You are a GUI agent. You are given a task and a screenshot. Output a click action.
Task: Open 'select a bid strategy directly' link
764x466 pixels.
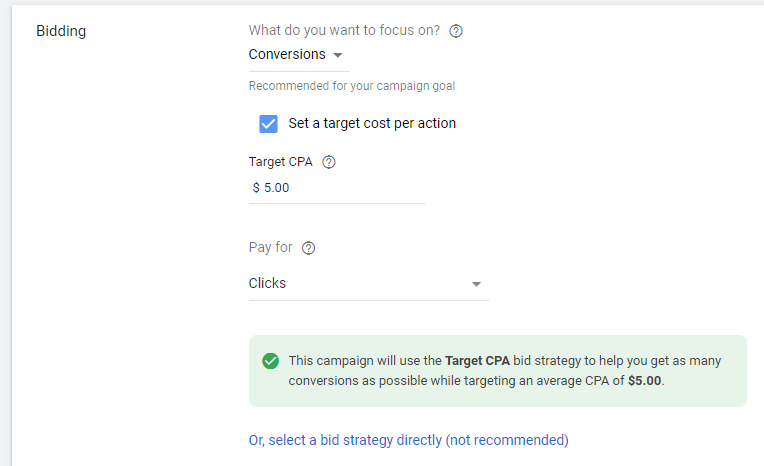click(x=408, y=440)
